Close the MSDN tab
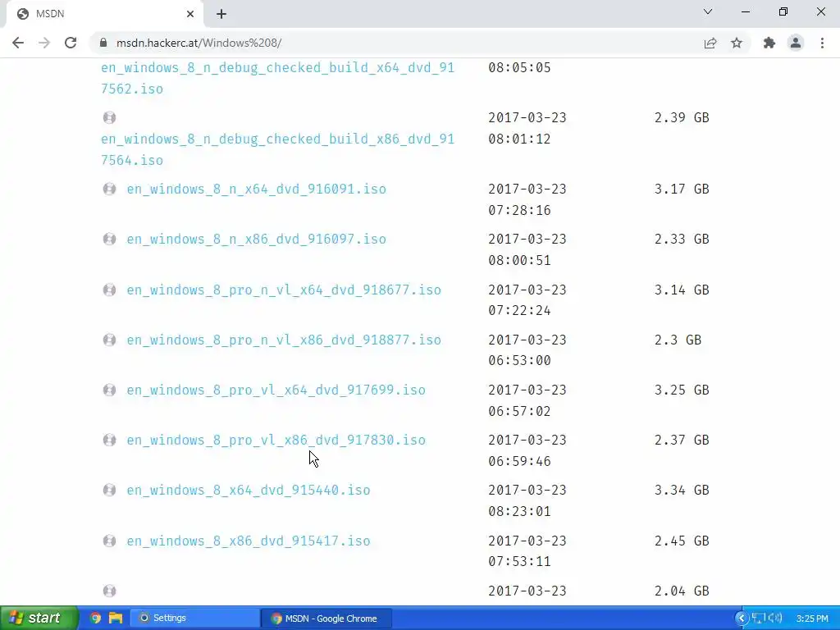The image size is (840, 630). coord(190,14)
